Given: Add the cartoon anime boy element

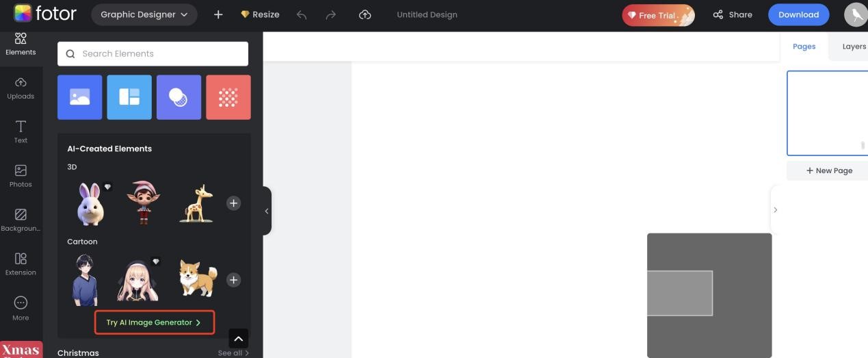Looking at the screenshot, I should [85, 280].
